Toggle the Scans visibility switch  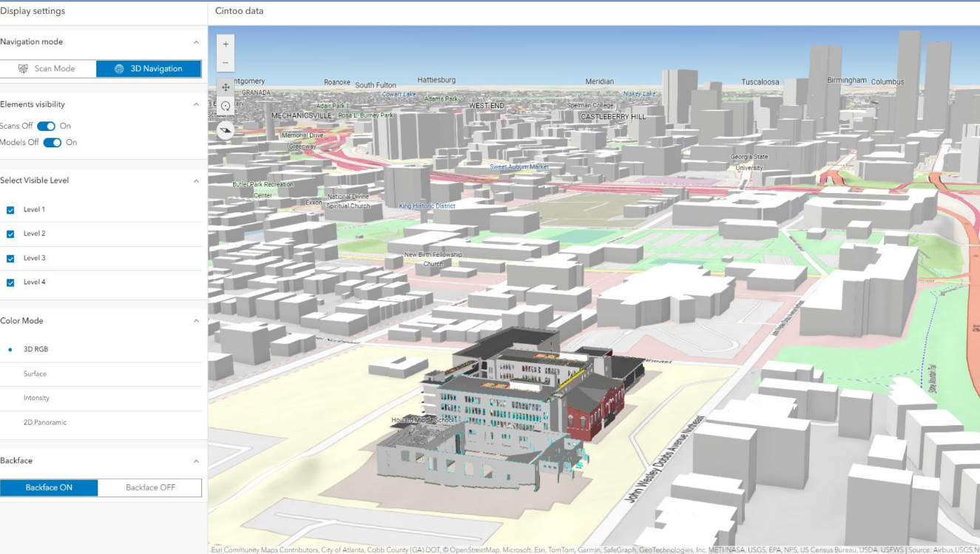(x=46, y=126)
